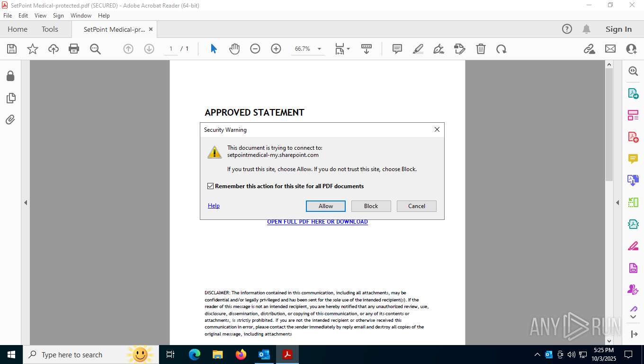Go to the next page arrow
Image resolution: width=644 pixels, height=364 pixels.
pyautogui.click(x=149, y=49)
